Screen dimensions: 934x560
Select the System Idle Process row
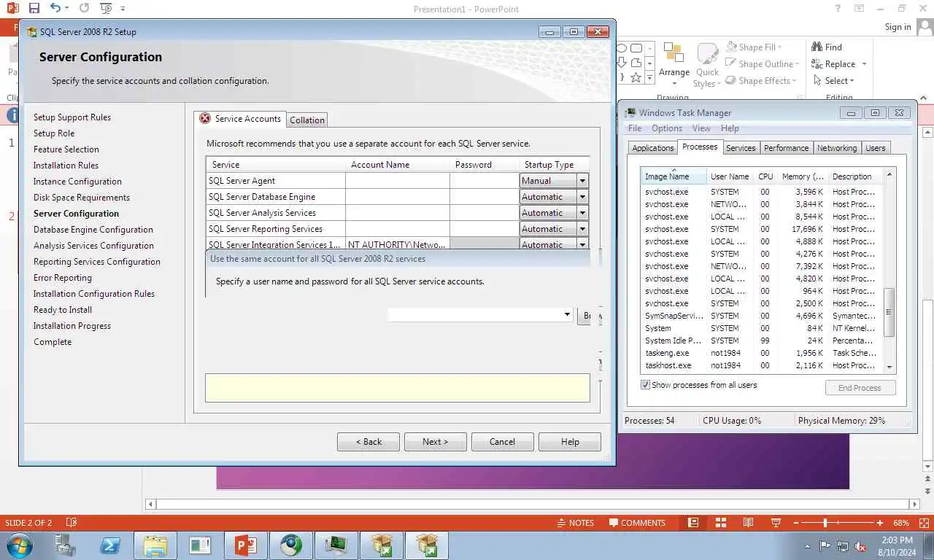click(x=762, y=341)
